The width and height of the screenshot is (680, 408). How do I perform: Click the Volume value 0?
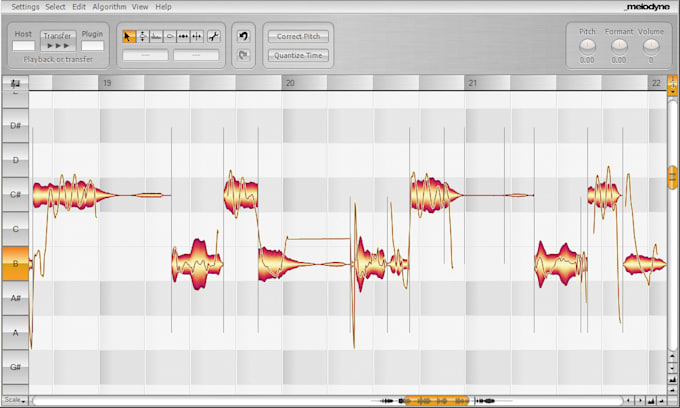coord(651,60)
